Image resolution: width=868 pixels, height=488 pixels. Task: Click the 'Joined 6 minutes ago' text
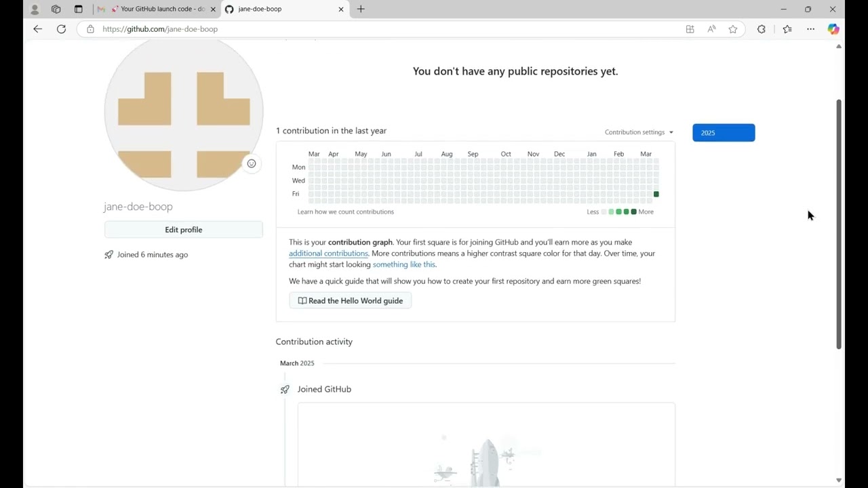[153, 255]
